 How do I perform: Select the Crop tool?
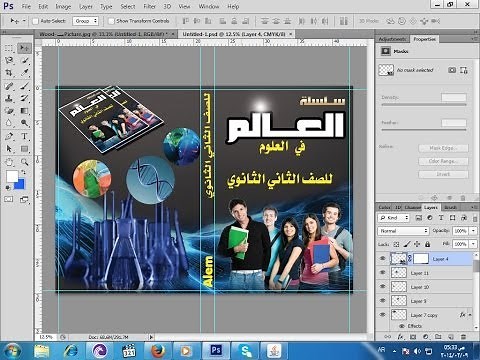(9, 73)
